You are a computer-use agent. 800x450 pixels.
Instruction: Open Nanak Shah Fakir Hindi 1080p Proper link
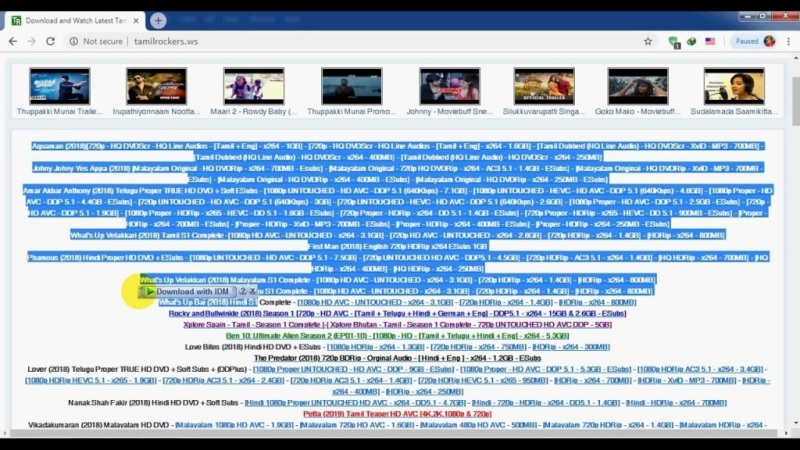coord(355,403)
